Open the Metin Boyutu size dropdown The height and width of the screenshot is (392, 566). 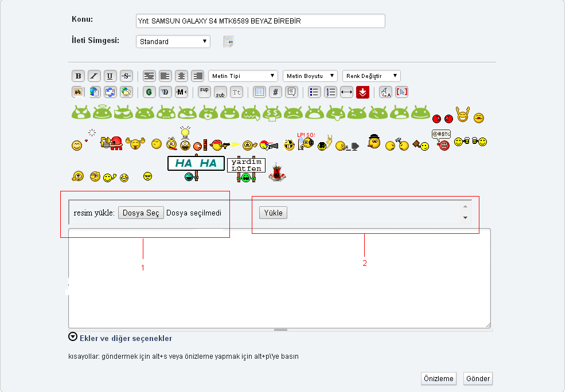pyautogui.click(x=310, y=76)
